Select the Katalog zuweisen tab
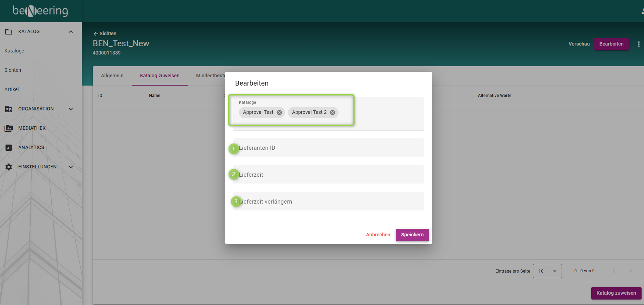The width and height of the screenshot is (644, 305). (160, 76)
